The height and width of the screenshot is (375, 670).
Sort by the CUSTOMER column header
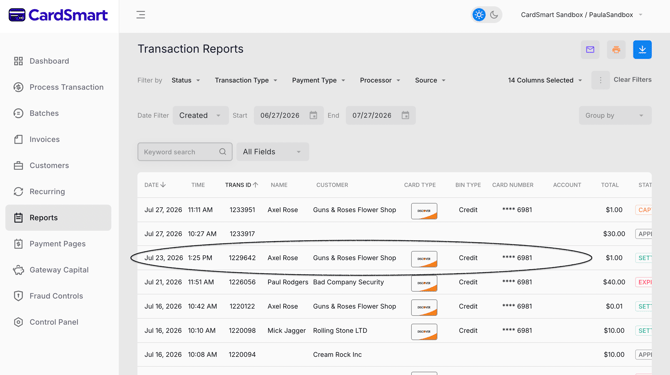point(332,185)
